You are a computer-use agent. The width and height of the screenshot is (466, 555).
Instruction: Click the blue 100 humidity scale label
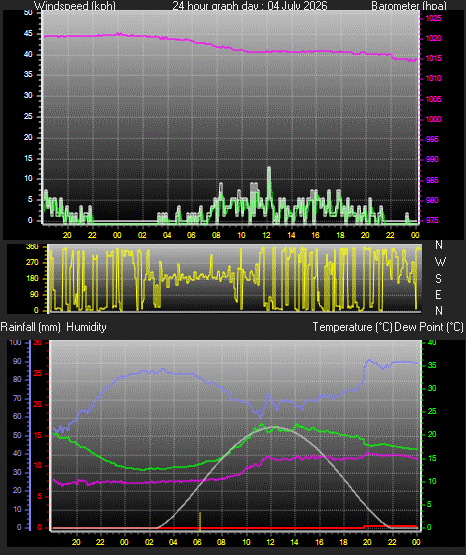[x=16, y=343]
